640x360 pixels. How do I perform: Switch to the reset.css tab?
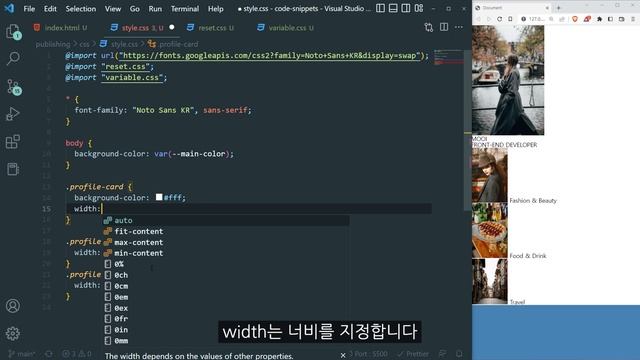211,28
